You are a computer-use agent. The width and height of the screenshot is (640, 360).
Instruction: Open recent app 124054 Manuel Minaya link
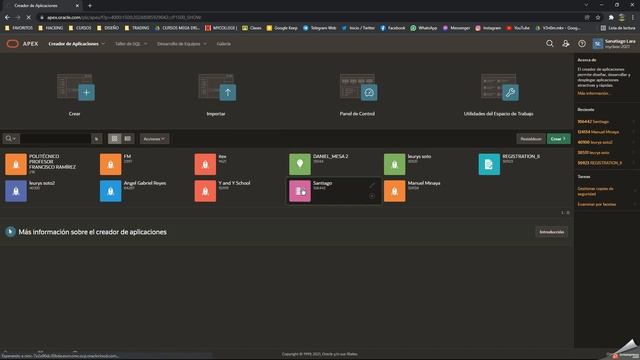tap(598, 132)
